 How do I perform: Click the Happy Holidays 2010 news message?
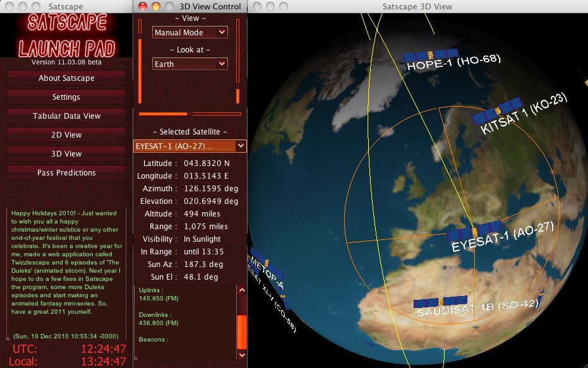66,263
